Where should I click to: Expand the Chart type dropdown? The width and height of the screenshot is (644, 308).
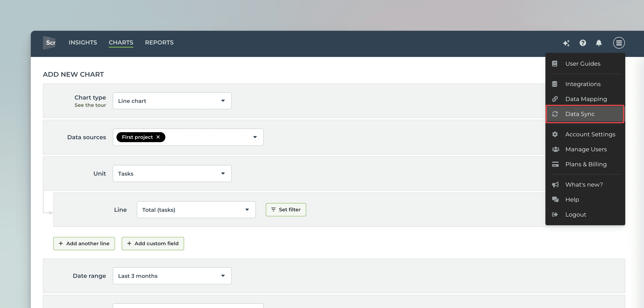click(172, 101)
